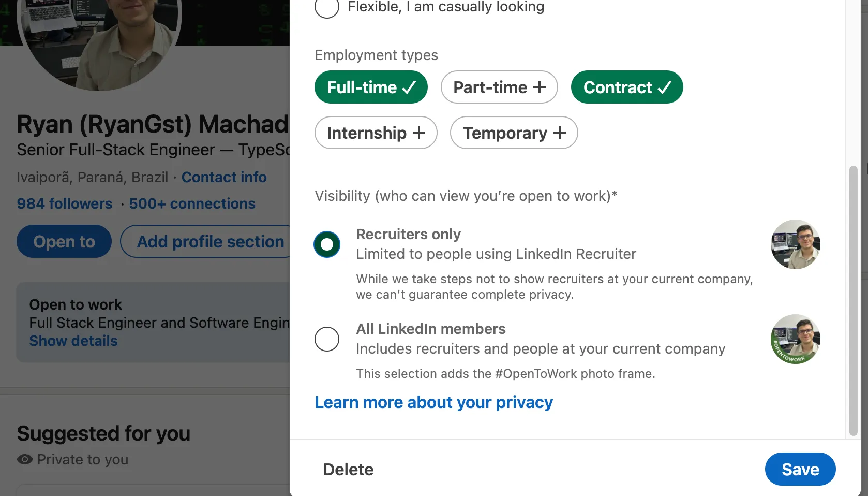Select the Recruiters only visibility option
The height and width of the screenshot is (496, 868).
tap(327, 244)
